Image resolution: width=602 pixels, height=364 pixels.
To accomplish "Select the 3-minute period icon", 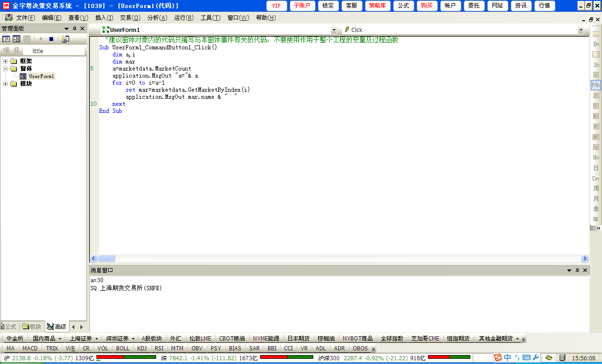I will tap(596, 95).
